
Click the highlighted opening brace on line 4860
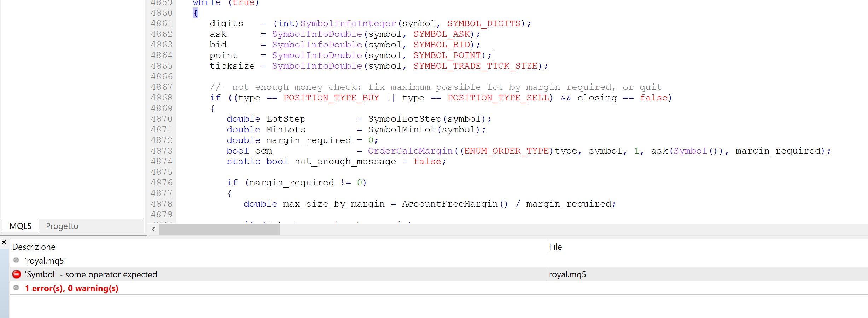point(196,13)
